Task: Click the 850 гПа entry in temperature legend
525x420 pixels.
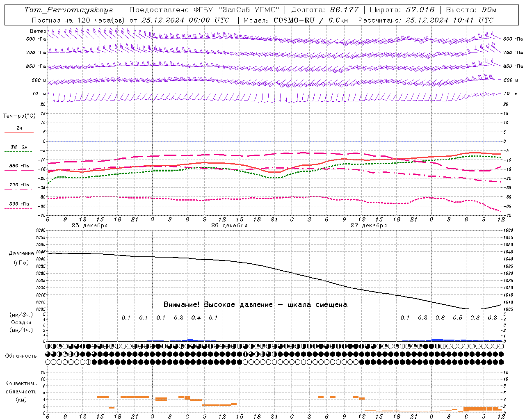Action: pos(19,166)
